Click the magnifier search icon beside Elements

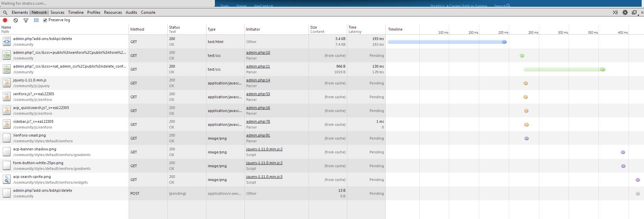[5, 12]
